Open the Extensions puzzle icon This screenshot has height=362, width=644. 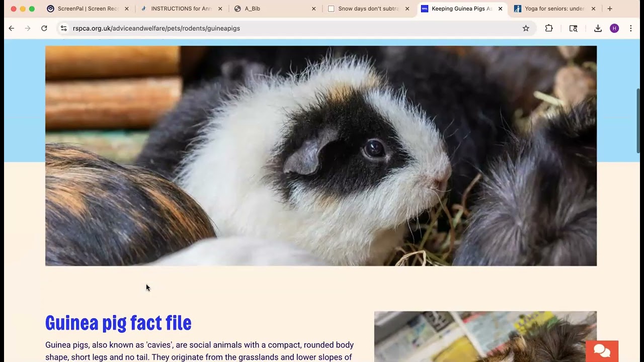[x=549, y=28]
